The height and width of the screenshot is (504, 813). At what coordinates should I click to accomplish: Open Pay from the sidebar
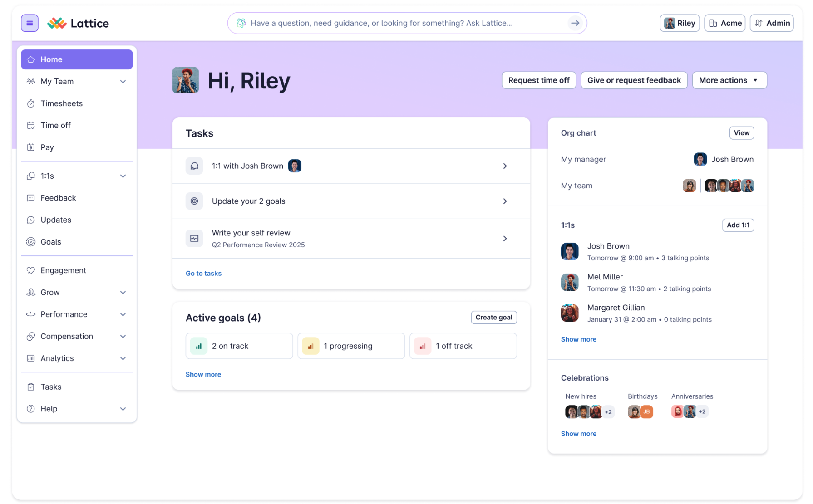click(77, 147)
